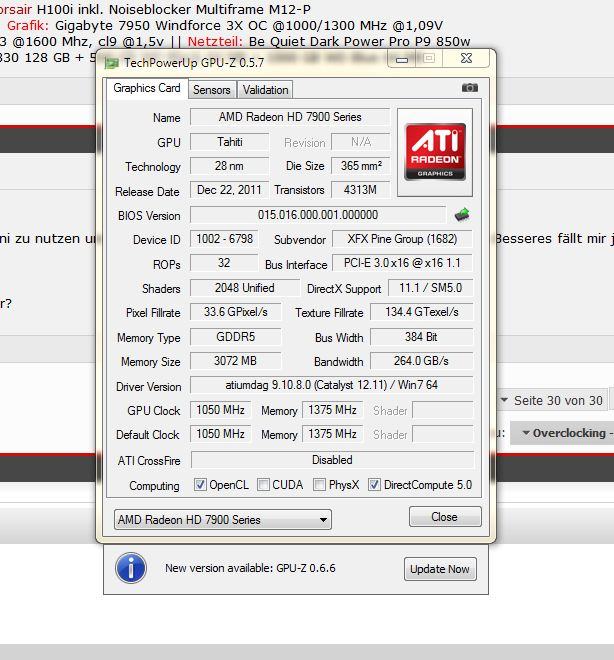Click the Name field AMD Radeon HD 7900 Series
Viewport: 614px width, 660px height.
tap(290, 117)
